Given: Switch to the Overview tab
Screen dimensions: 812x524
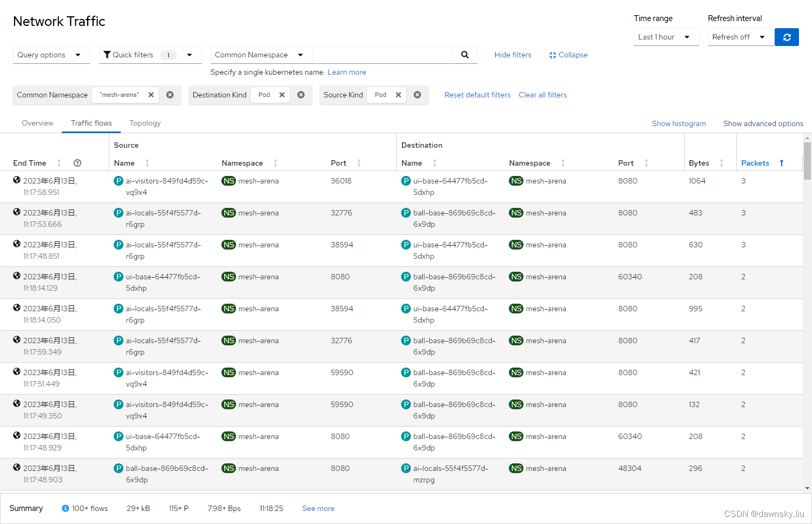Looking at the screenshot, I should [x=37, y=123].
